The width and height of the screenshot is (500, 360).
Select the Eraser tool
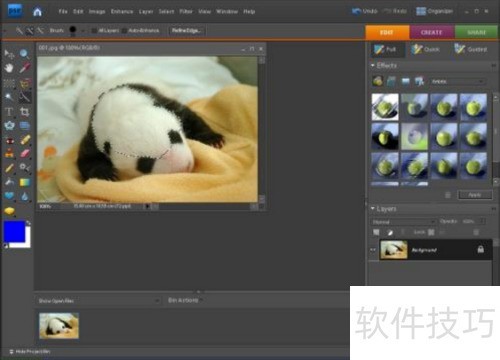click(x=25, y=153)
